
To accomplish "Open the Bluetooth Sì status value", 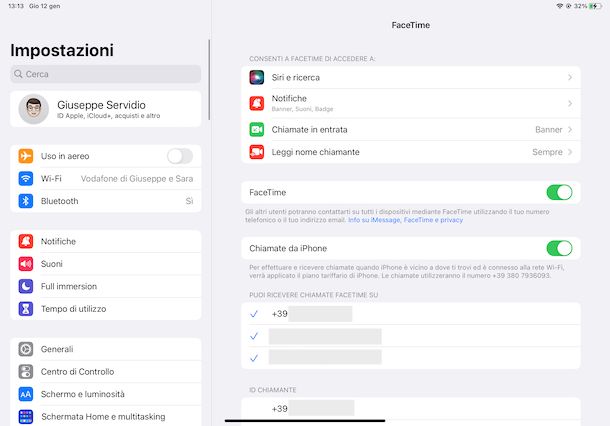I will [x=189, y=201].
